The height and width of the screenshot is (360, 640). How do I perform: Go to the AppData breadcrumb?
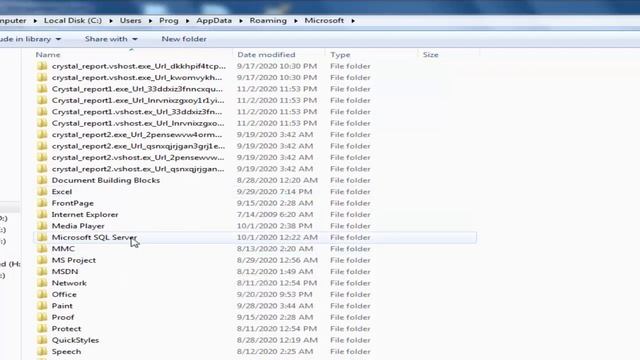tap(214, 20)
